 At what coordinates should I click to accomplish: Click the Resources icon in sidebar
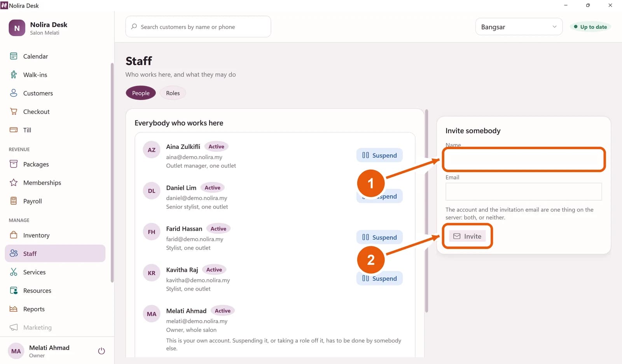pos(14,291)
